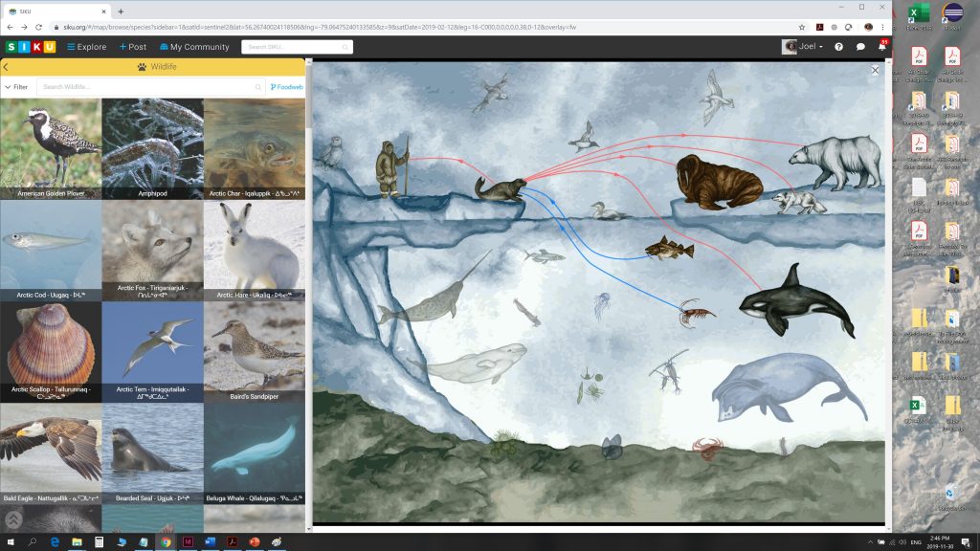Screen dimensions: 980x551
Task: Open File Explorer from the taskbar
Action: (77, 541)
